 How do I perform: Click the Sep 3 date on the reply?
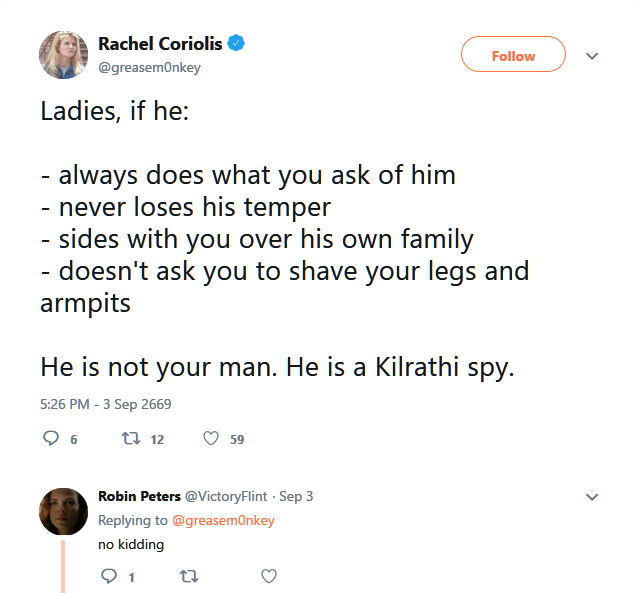[296, 496]
